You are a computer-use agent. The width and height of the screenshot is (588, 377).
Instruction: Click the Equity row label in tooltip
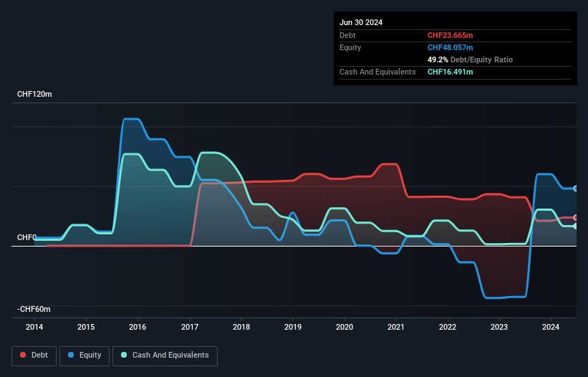[350, 47]
